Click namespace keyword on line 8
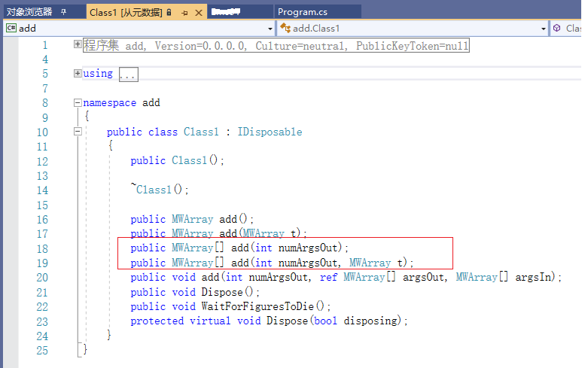The width and height of the screenshot is (588, 368). click(x=109, y=103)
